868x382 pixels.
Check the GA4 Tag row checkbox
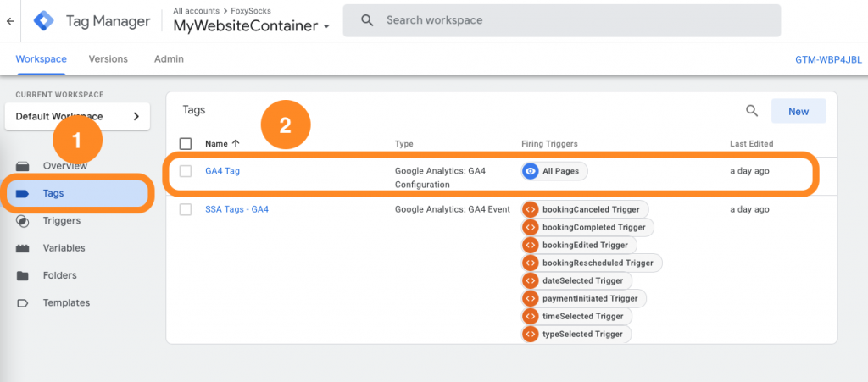pyautogui.click(x=186, y=171)
